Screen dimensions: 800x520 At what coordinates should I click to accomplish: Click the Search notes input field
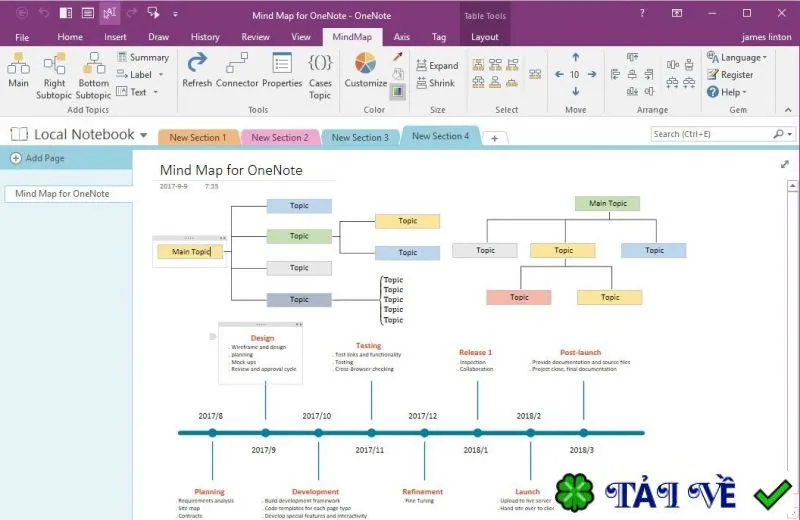pyautogui.click(x=712, y=134)
